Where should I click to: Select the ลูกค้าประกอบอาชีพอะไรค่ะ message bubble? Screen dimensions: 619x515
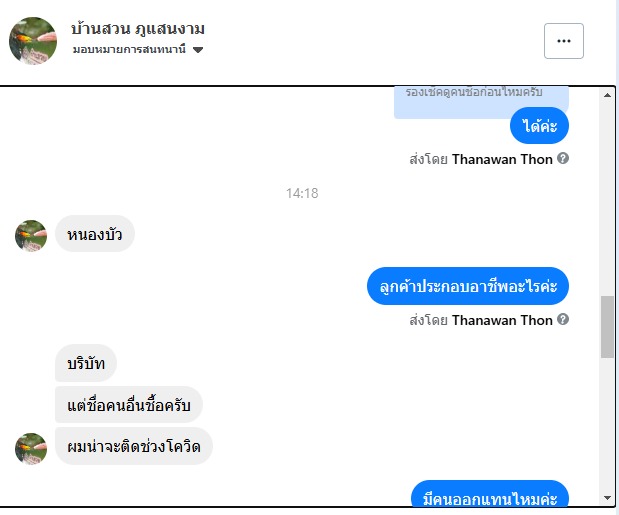pyautogui.click(x=468, y=286)
